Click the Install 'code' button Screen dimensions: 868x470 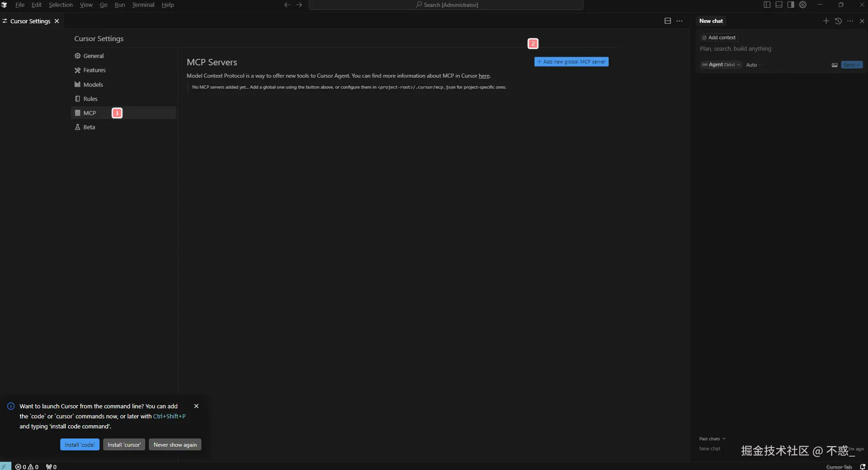coord(80,445)
